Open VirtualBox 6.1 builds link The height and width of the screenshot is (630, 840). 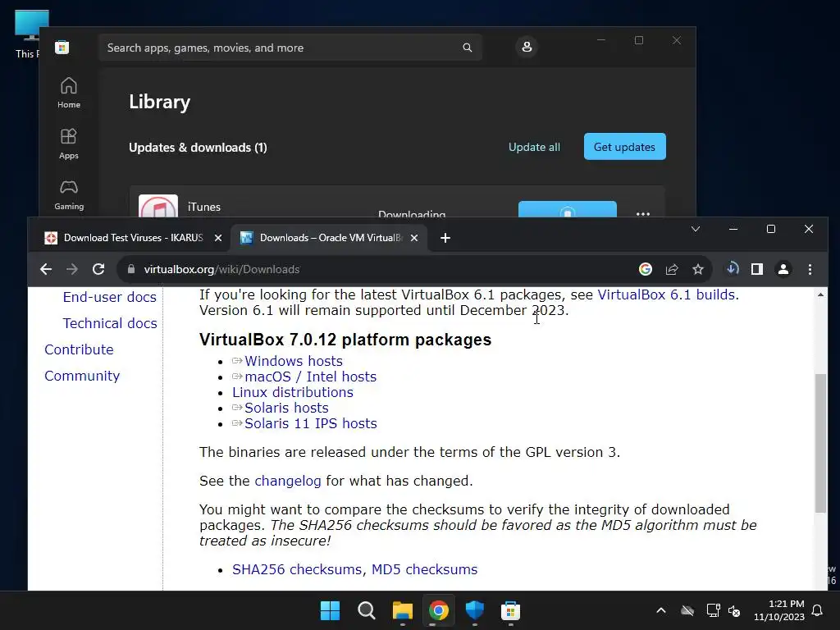tap(666, 294)
